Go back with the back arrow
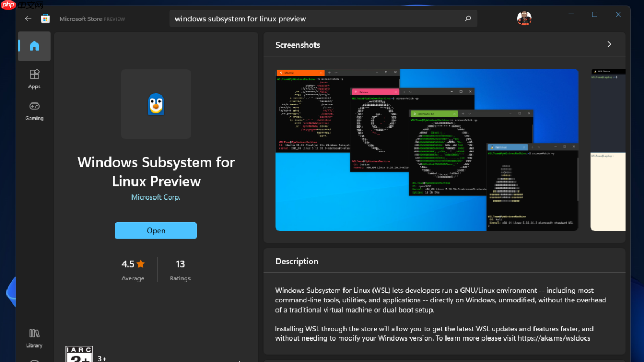Viewport: 644px width, 362px height. pos(28,19)
